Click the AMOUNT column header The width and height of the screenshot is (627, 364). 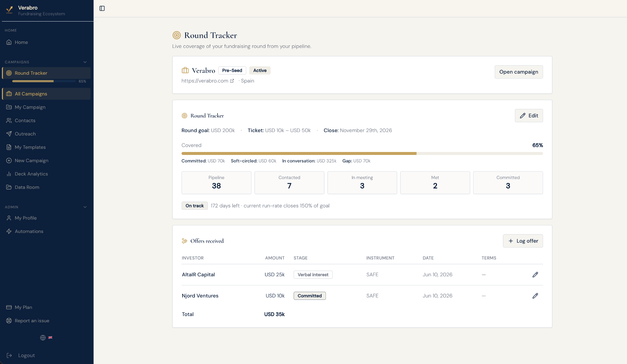(x=275, y=258)
